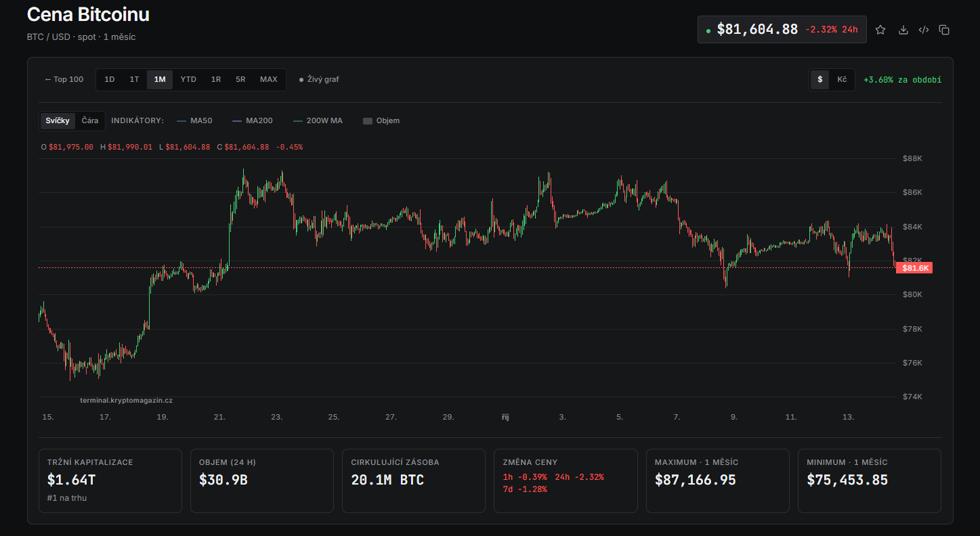Select the 5R time range
Image resolution: width=980 pixels, height=536 pixels.
[240, 79]
